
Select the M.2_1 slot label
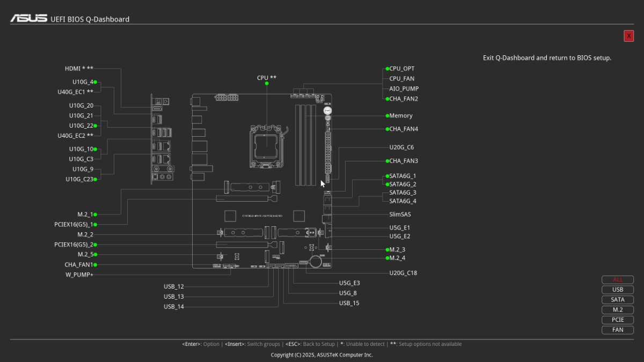pyautogui.click(x=85, y=215)
